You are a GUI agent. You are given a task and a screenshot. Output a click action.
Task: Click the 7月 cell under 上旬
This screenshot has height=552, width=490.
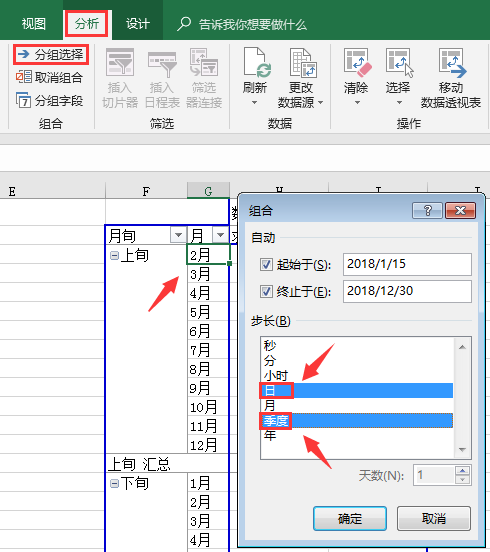(208, 350)
